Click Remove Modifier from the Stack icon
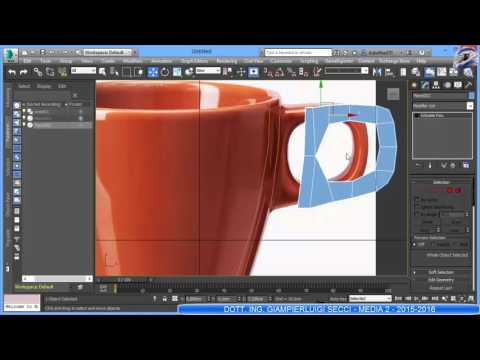Image resolution: width=480 pixels, height=360 pixels. (x=453, y=165)
